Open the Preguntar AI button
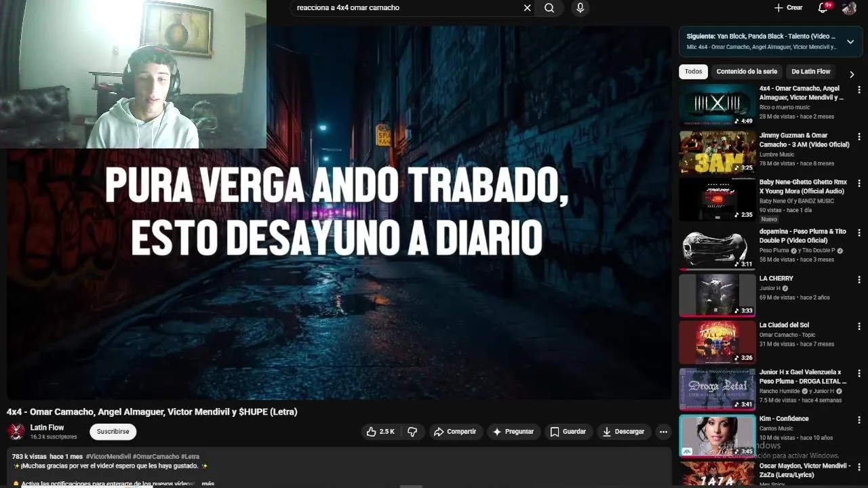 point(513,432)
